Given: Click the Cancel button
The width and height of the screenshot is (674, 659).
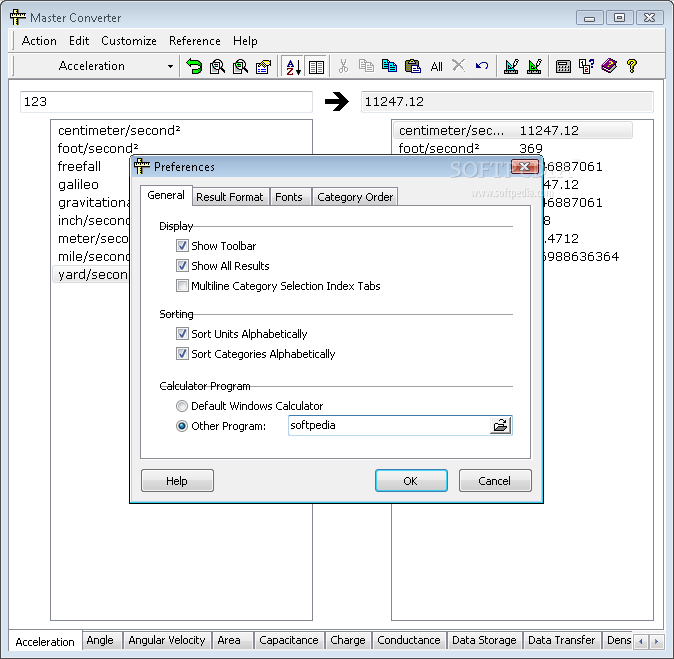Looking at the screenshot, I should [495, 481].
